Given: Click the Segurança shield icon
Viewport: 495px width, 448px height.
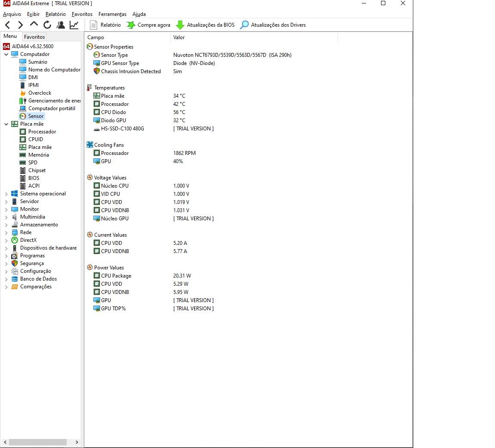Looking at the screenshot, I should point(15,263).
